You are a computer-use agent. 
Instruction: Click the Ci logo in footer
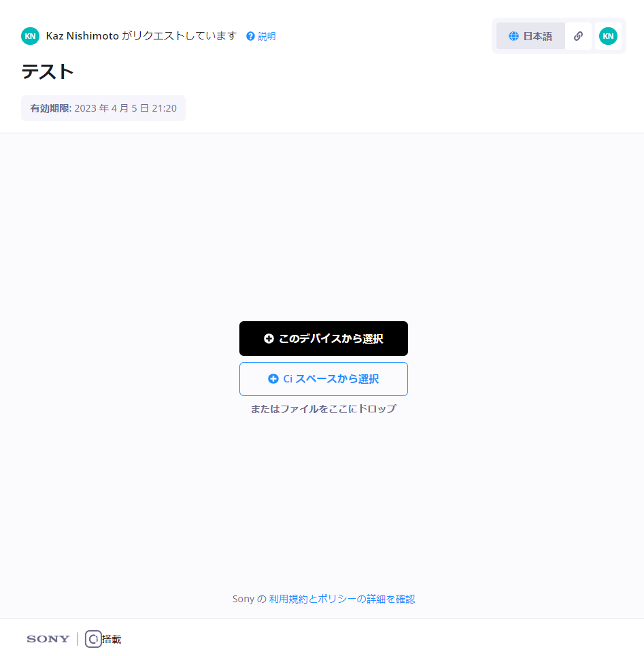(x=93, y=639)
